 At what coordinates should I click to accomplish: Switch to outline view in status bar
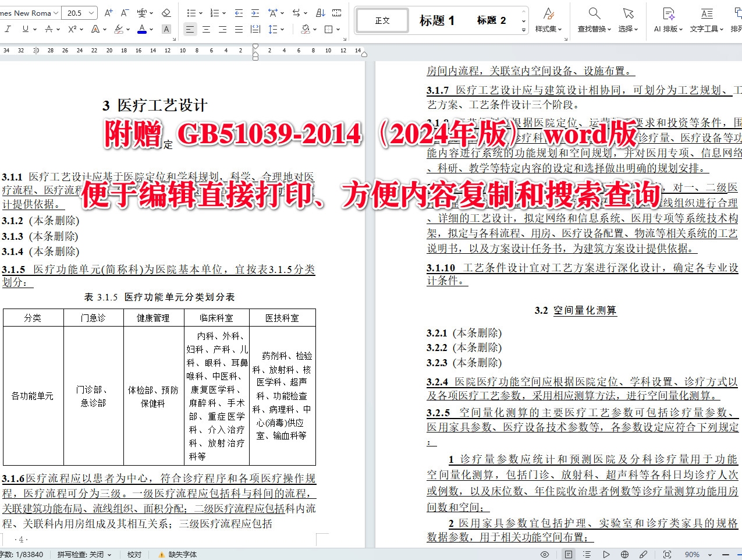pos(587,554)
